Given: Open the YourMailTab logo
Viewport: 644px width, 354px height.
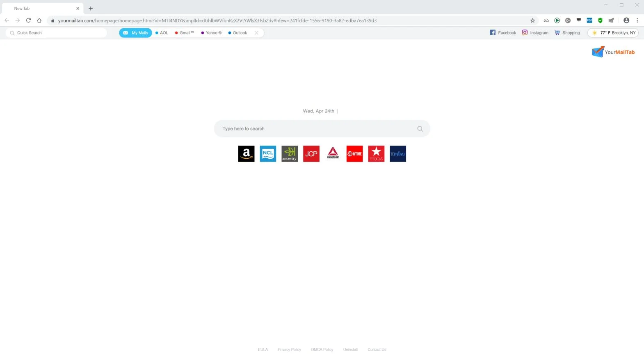Looking at the screenshot, I should (613, 52).
